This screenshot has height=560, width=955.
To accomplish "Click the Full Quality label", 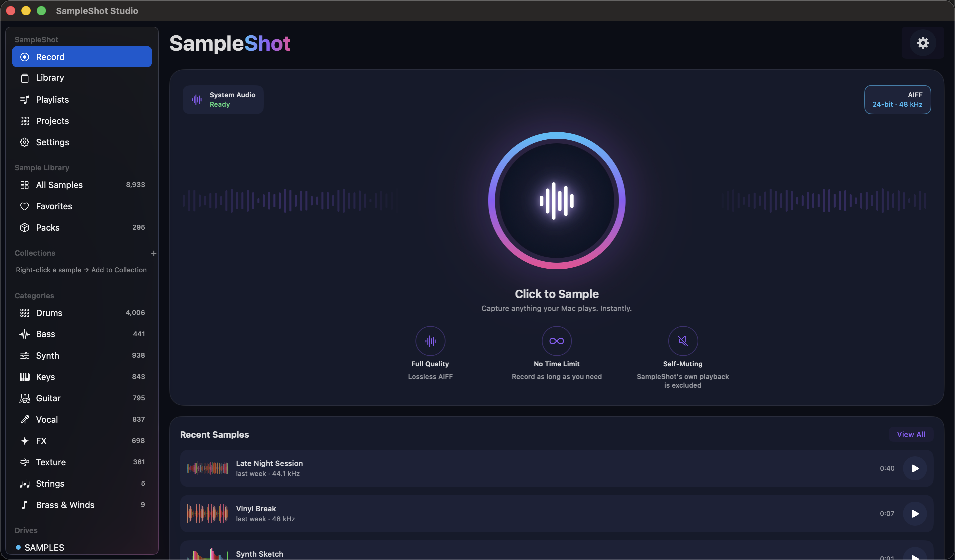I will [x=430, y=364].
